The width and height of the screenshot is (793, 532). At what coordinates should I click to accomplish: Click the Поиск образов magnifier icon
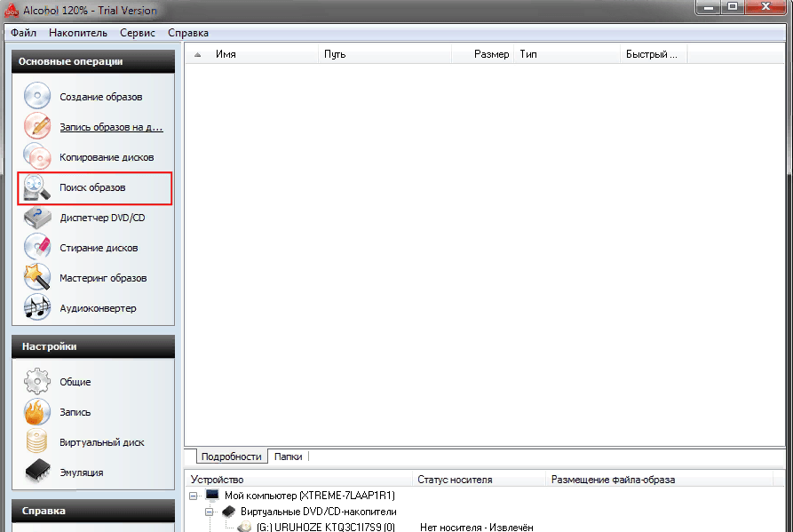click(x=37, y=187)
